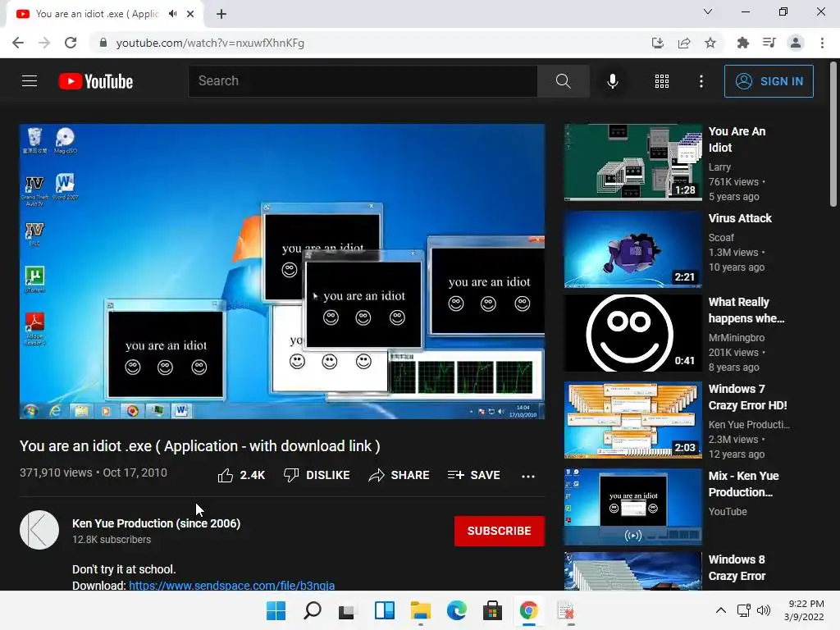Mute the tab via speaker icon
The height and width of the screenshot is (630, 840).
tap(172, 14)
